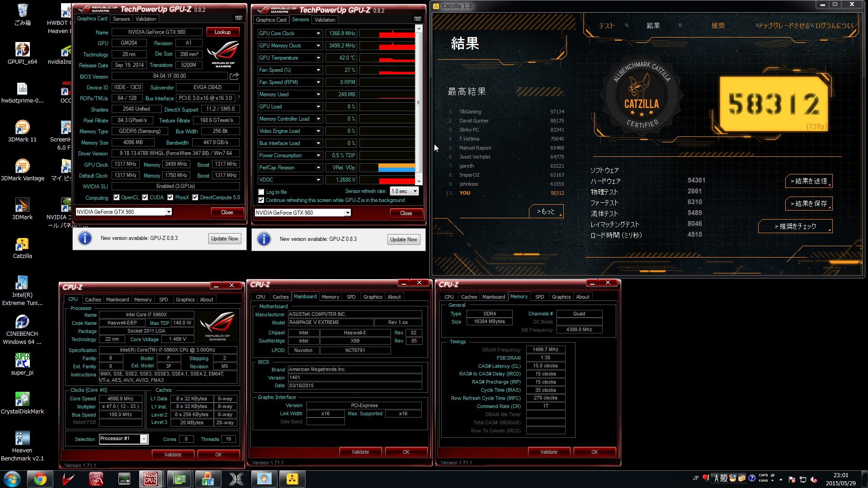Click the 推奨をチェック button in Catzilla
Screen dimensions: 868x488
coord(795,226)
